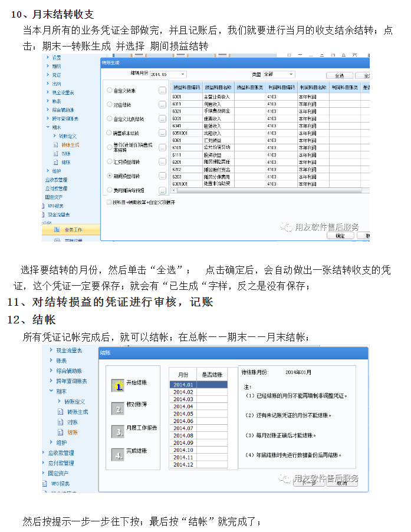The width and height of the screenshot is (411, 532).
Task: Select the 6301001 table row
Action: (270, 184)
